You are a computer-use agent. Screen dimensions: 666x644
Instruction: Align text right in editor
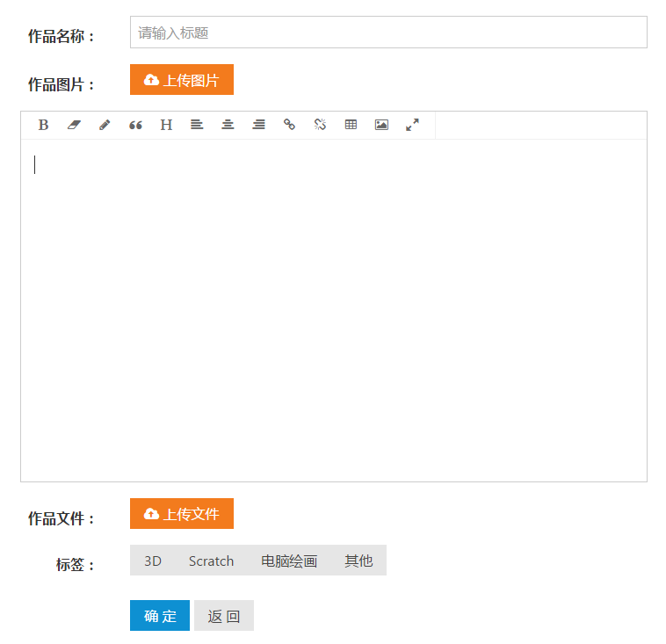[258, 125]
